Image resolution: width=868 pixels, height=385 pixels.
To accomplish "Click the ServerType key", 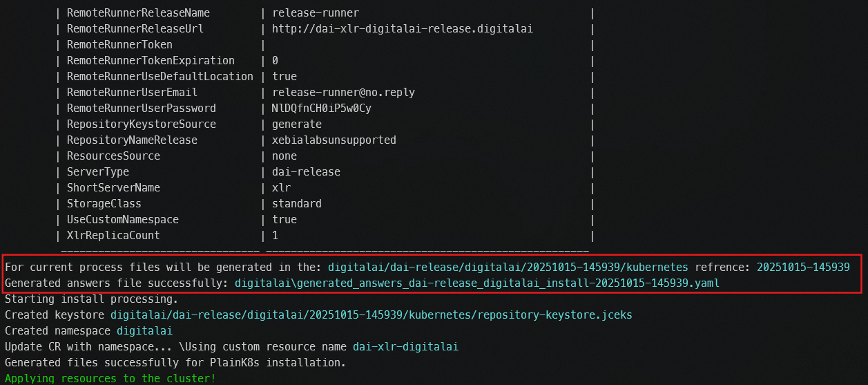I will [x=98, y=172].
